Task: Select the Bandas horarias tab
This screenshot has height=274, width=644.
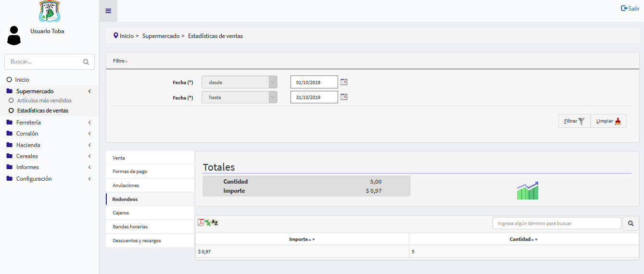Action: (x=150, y=226)
